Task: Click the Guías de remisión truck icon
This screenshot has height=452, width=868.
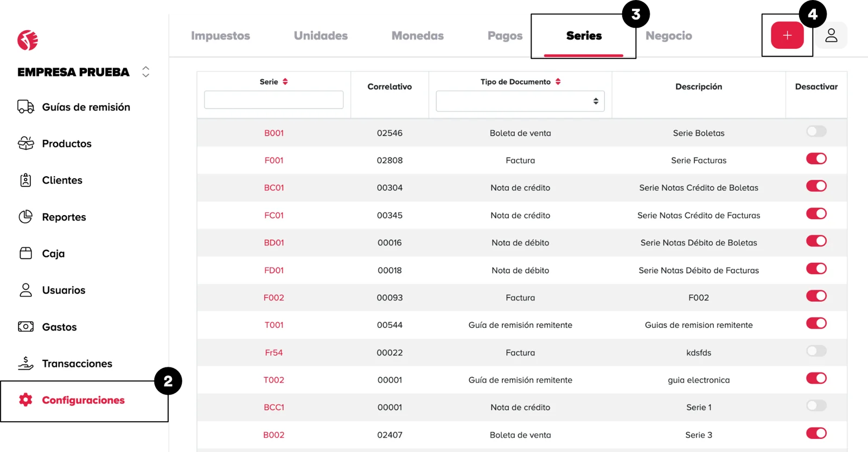Action: 25,107
